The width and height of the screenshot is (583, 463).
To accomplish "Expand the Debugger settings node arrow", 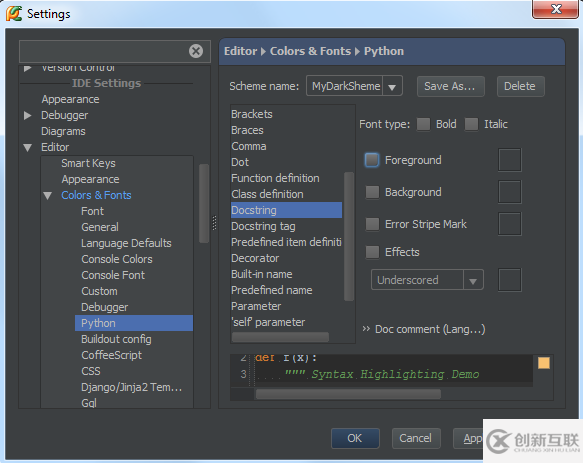I will (x=28, y=115).
